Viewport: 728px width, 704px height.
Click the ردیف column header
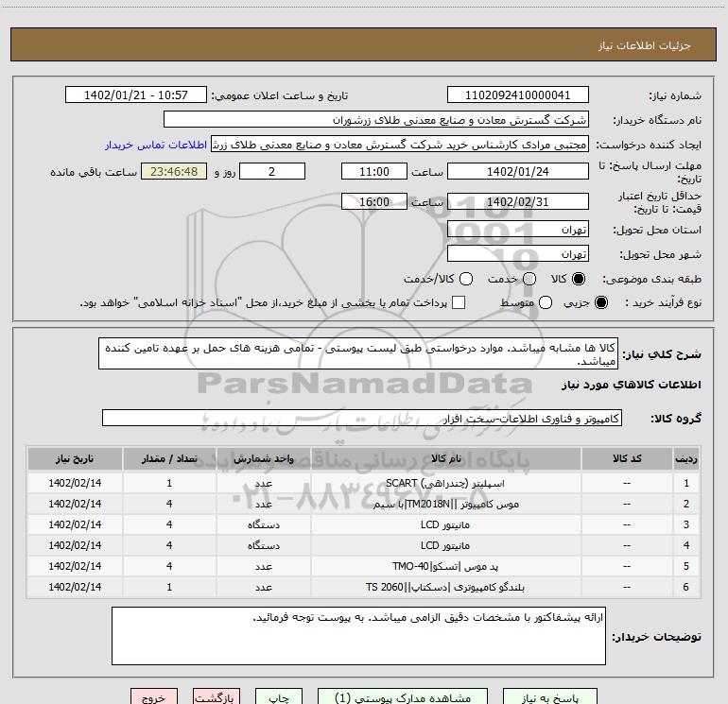686,459
